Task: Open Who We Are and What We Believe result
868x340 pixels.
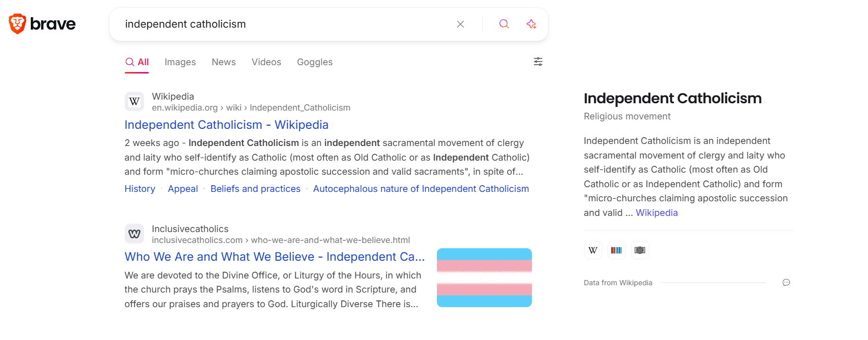Action: point(275,257)
